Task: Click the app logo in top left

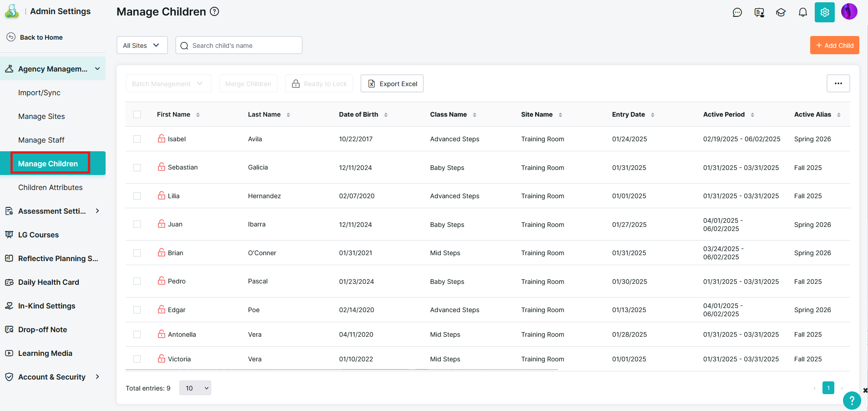Action: (12, 11)
